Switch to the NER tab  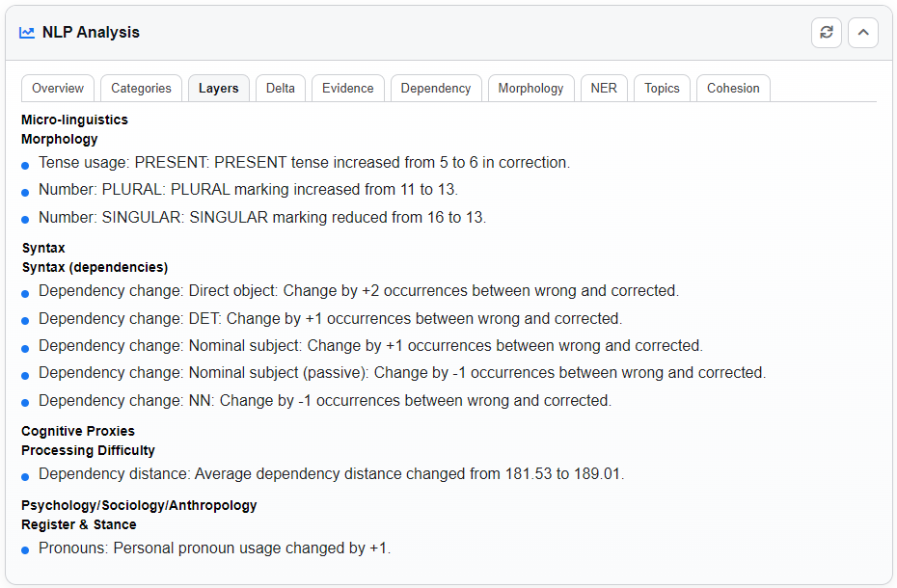click(604, 88)
